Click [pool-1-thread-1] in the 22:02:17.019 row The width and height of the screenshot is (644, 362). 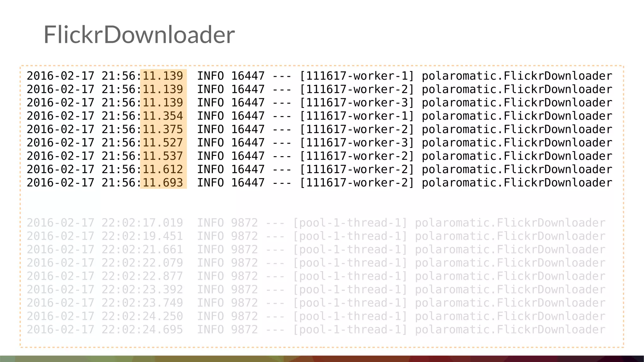coord(350,223)
